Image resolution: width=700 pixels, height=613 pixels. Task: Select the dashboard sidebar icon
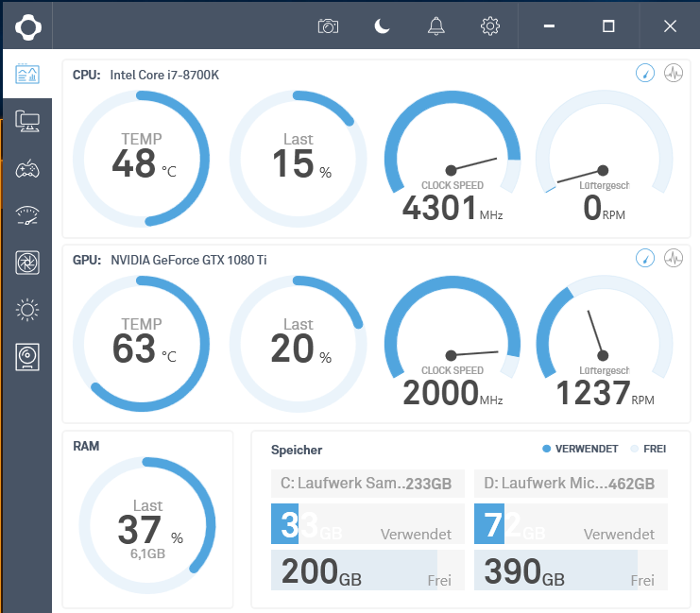point(27,74)
